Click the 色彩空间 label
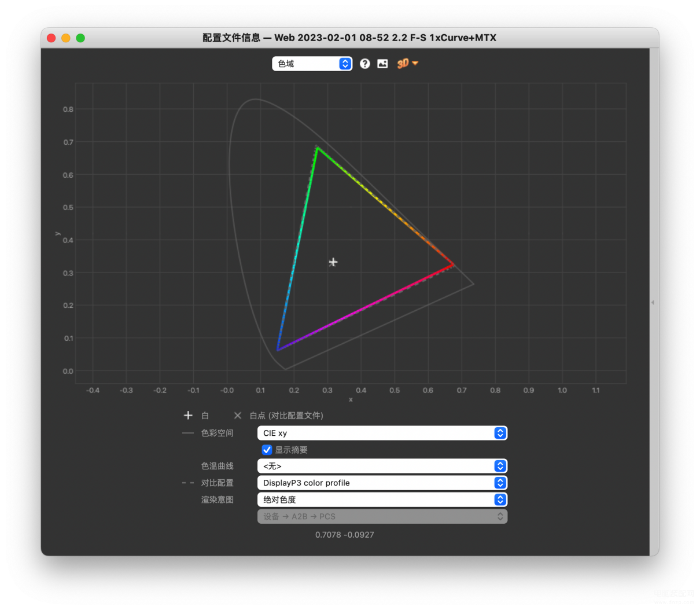This screenshot has width=700, height=610. click(218, 433)
